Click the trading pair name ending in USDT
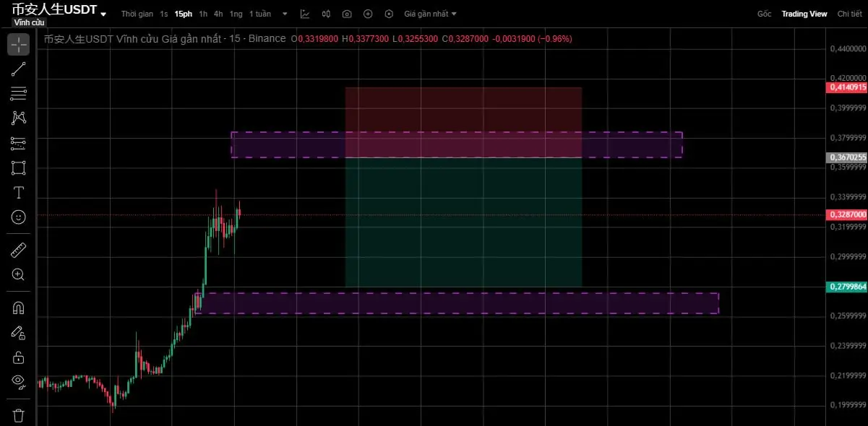The height and width of the screenshot is (426, 868). click(54, 9)
